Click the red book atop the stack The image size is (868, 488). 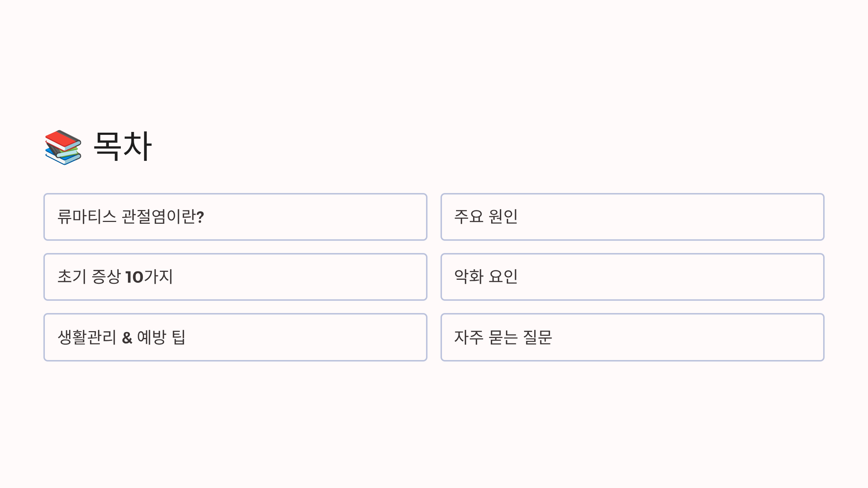point(63,140)
